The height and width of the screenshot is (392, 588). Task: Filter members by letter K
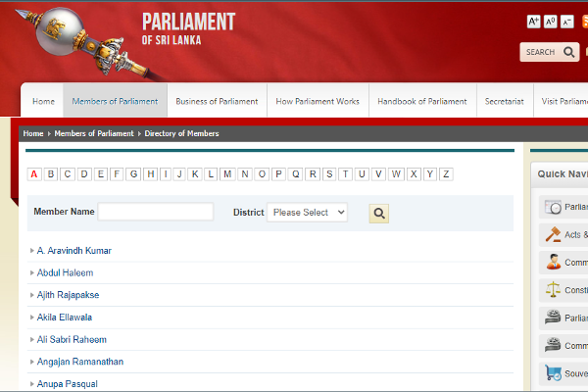195,174
